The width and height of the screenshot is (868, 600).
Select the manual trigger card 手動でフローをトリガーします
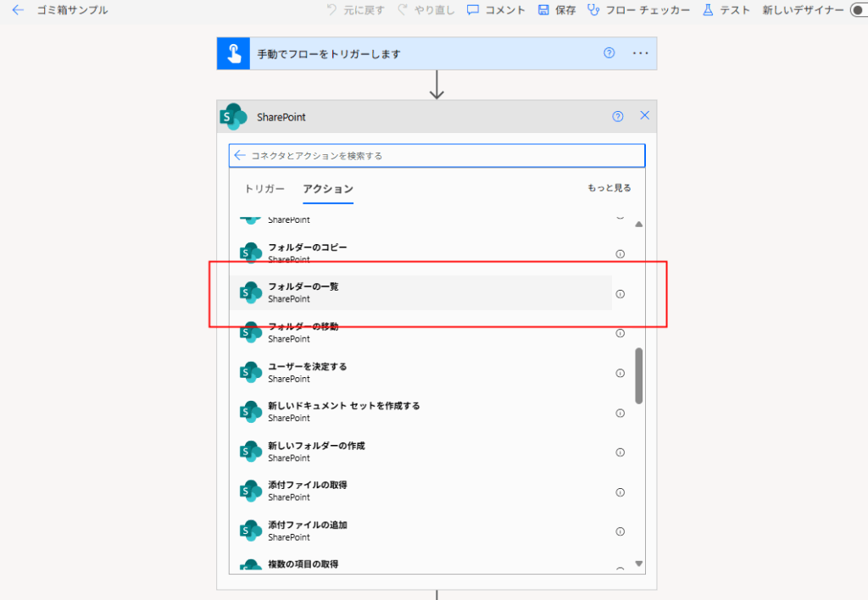[x=437, y=53]
